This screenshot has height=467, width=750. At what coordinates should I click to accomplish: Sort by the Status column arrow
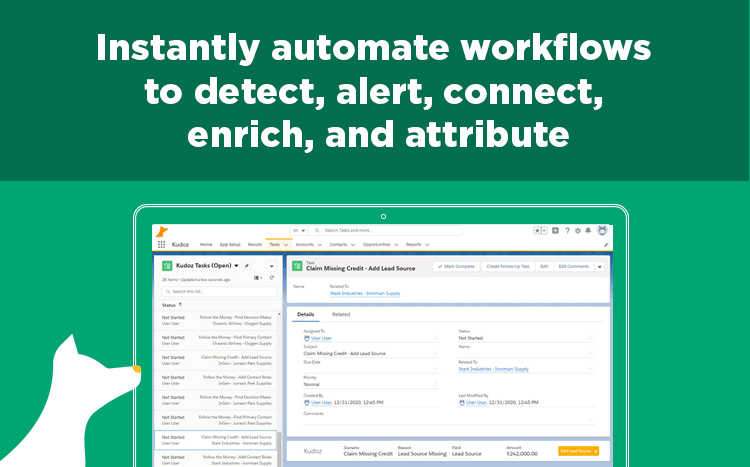pyautogui.click(x=180, y=304)
